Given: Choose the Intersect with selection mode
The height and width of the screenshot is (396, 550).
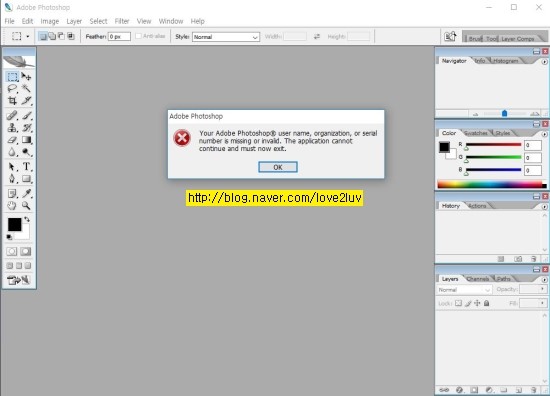Looking at the screenshot, I should [x=71, y=36].
